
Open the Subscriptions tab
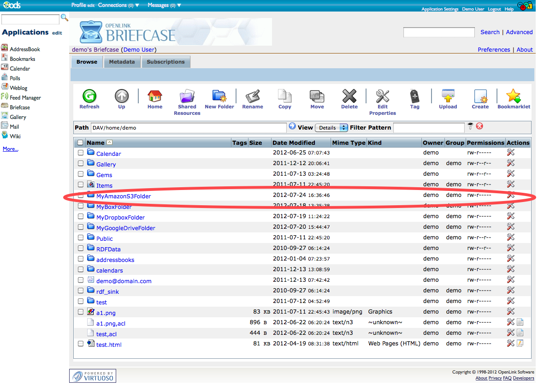click(166, 62)
